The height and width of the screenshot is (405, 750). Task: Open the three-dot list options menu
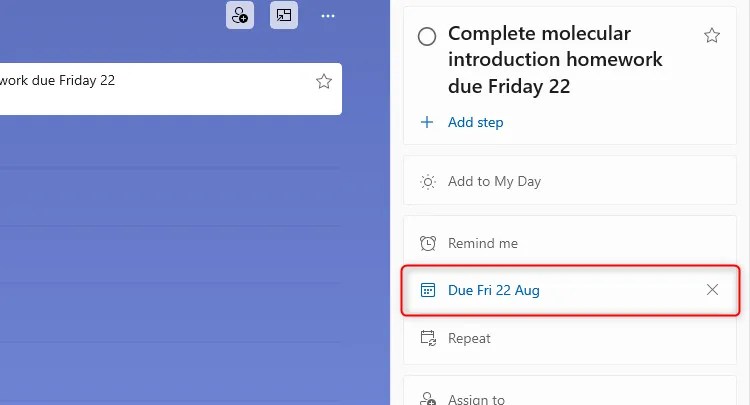coord(328,16)
